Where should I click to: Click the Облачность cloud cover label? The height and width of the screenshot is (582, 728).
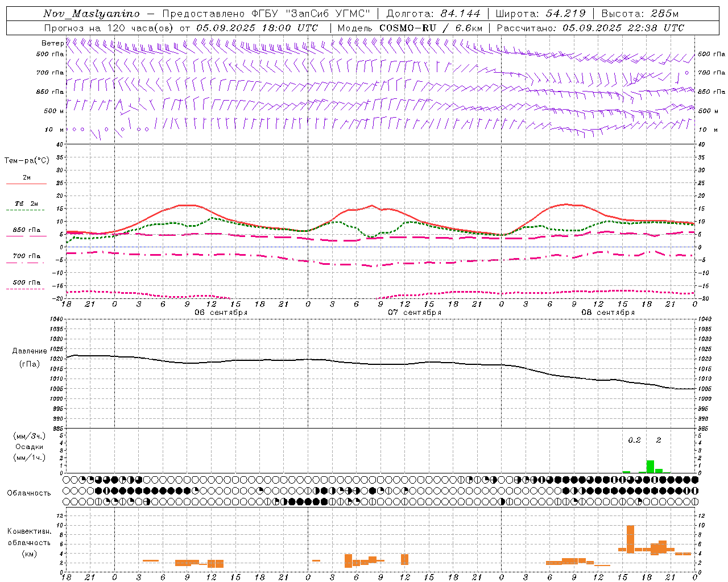(x=29, y=493)
